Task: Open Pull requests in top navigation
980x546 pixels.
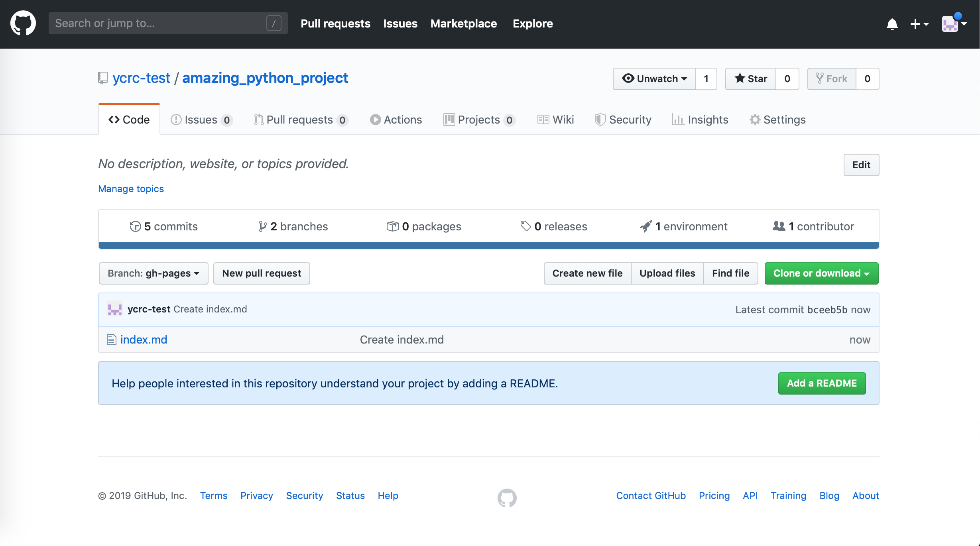Action: pyautogui.click(x=335, y=24)
